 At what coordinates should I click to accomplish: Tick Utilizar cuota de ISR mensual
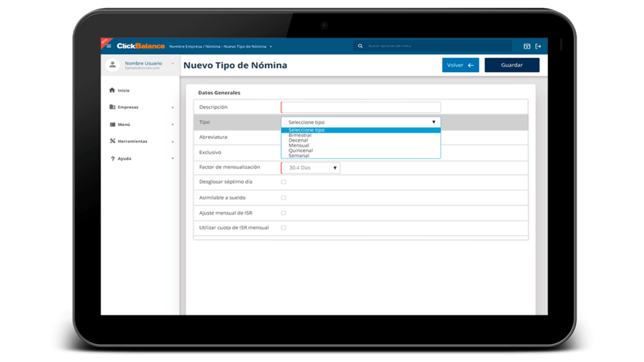click(284, 228)
